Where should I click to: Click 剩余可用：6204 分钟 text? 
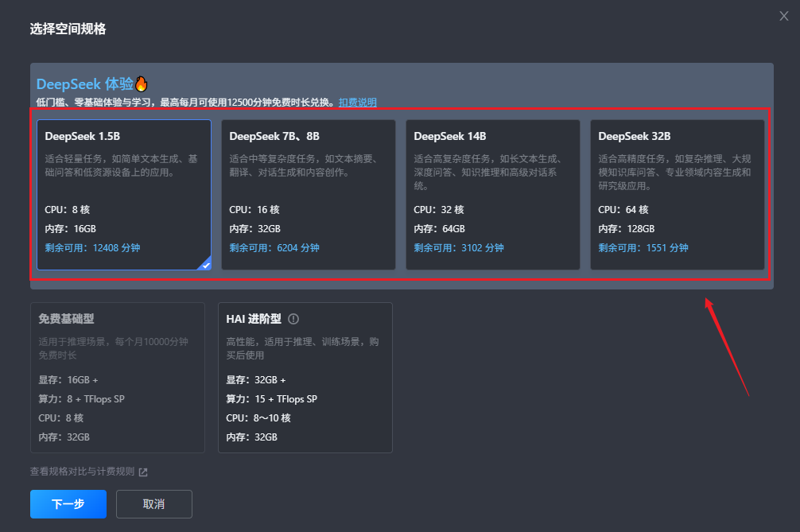coord(274,248)
